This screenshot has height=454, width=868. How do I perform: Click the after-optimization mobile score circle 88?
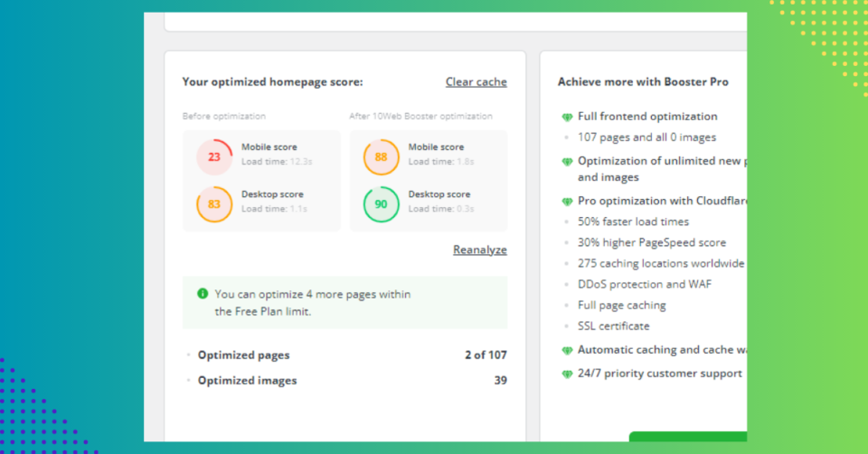pyautogui.click(x=381, y=156)
